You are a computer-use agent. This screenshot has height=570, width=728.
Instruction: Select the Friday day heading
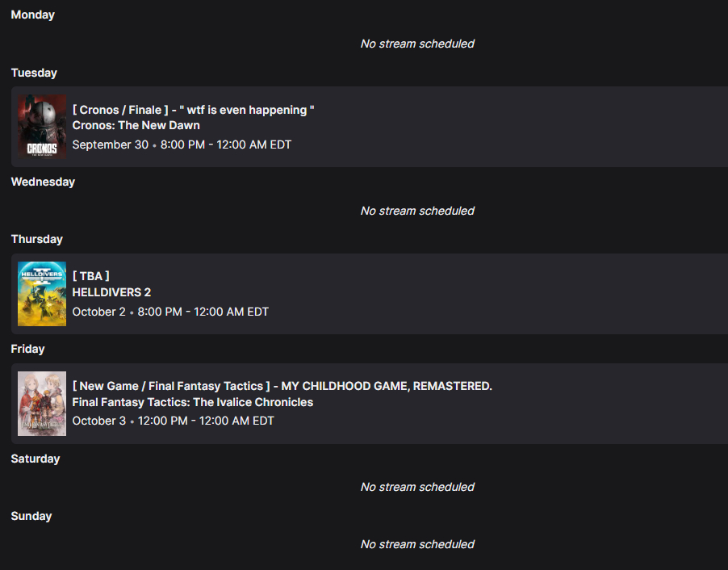(27, 349)
